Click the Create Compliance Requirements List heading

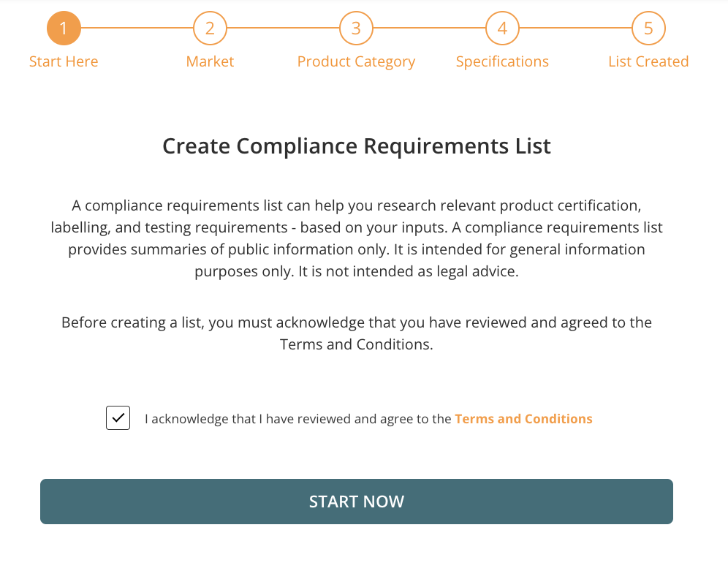tap(356, 146)
